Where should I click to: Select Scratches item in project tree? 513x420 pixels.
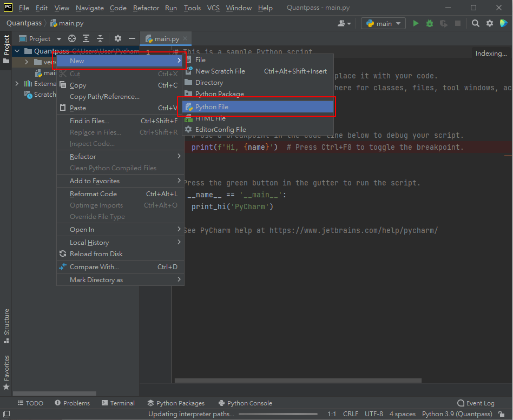pyautogui.click(x=41, y=95)
